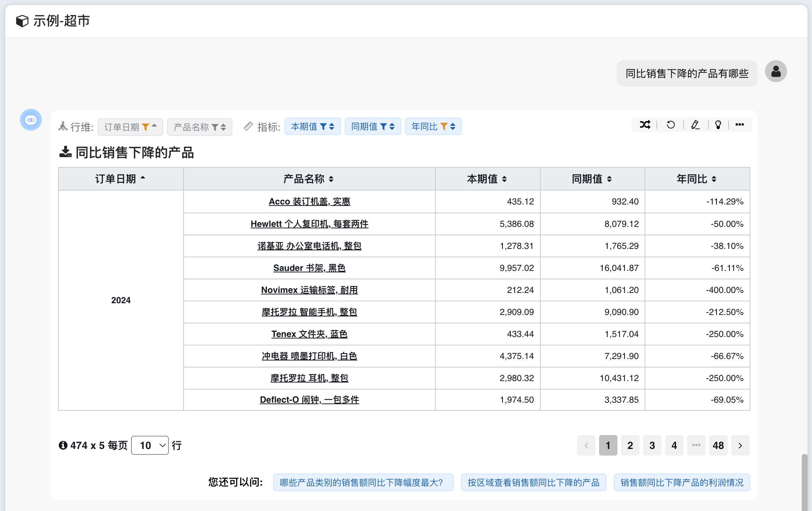Screen dimensions: 812x511
Task: Open 冲电器 喷墨打印机, 白色 link
Action: [309, 356]
